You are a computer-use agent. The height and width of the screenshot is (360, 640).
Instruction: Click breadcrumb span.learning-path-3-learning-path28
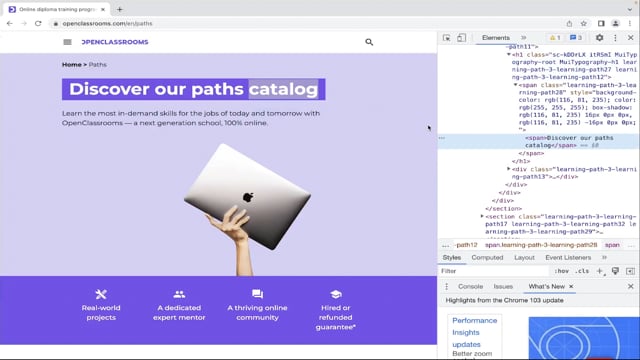pos(541,245)
